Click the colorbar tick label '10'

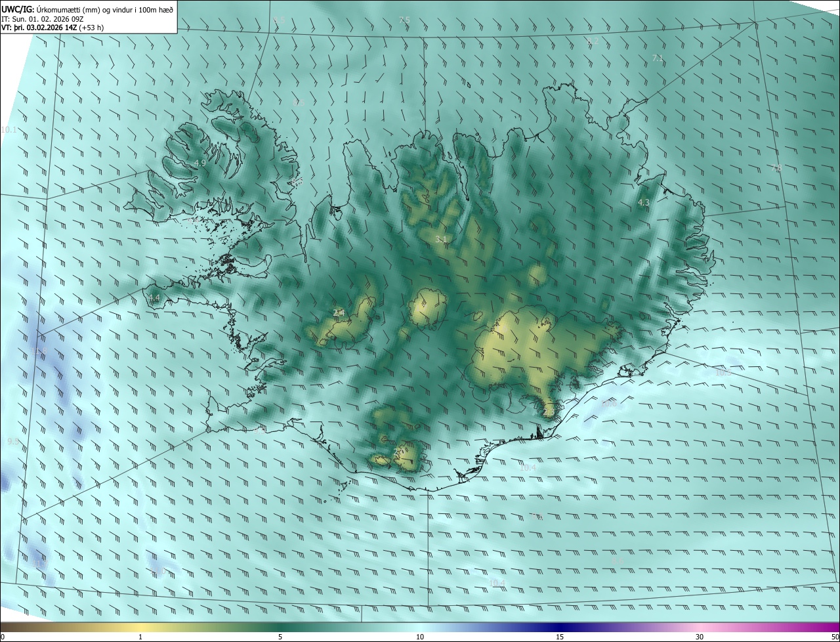point(420,637)
